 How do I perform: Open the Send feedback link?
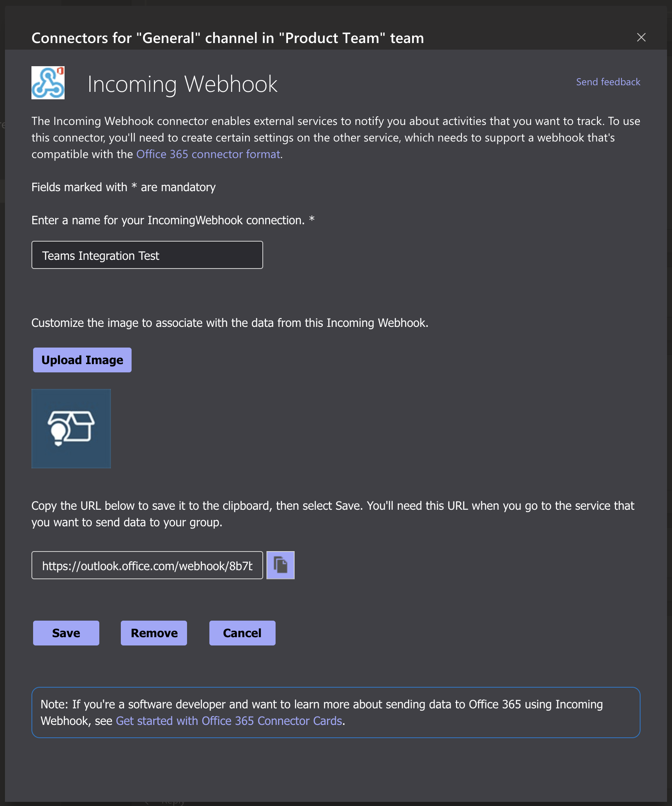[x=608, y=82]
